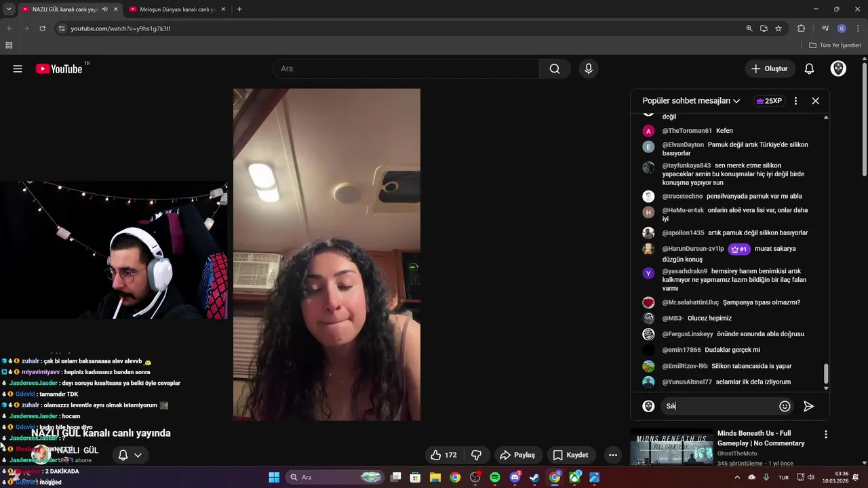Go back in browser history
This screenshot has height=488, width=868.
pyautogui.click(x=9, y=28)
